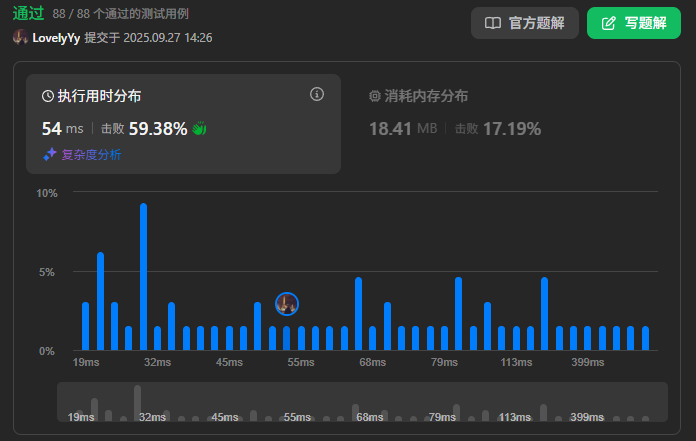Open the 官方题解 official solution
The image size is (696, 441).
pyautogui.click(x=524, y=23)
